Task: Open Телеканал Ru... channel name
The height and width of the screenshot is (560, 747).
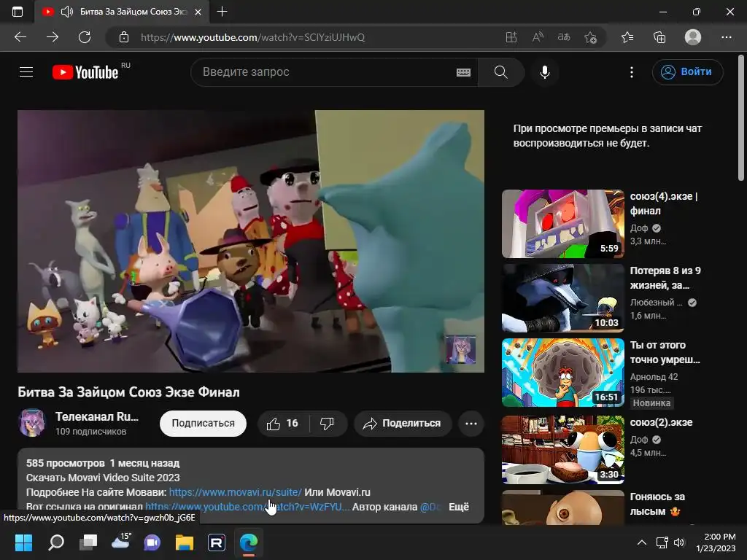Action: click(x=97, y=416)
